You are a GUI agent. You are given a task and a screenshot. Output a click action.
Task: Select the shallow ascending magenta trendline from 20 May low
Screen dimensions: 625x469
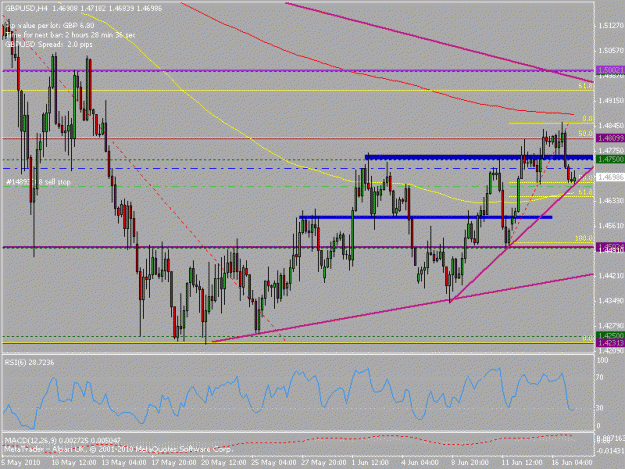[403, 308]
